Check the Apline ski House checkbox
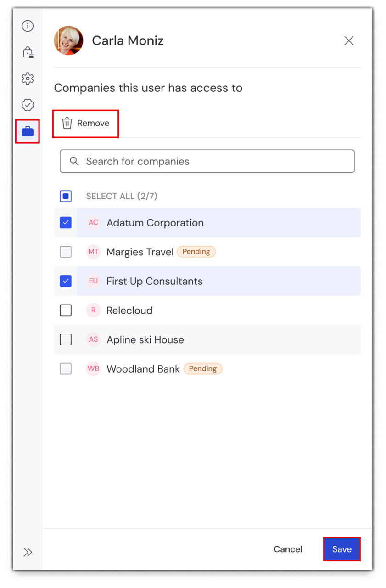 click(66, 339)
